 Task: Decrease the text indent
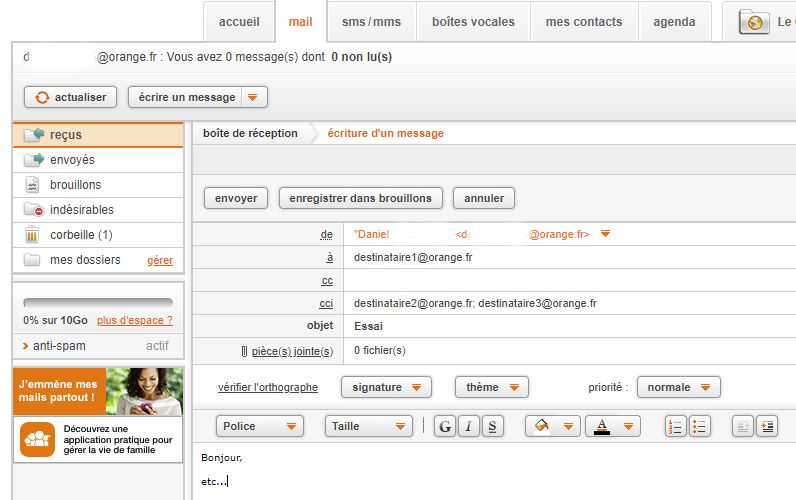[742, 426]
